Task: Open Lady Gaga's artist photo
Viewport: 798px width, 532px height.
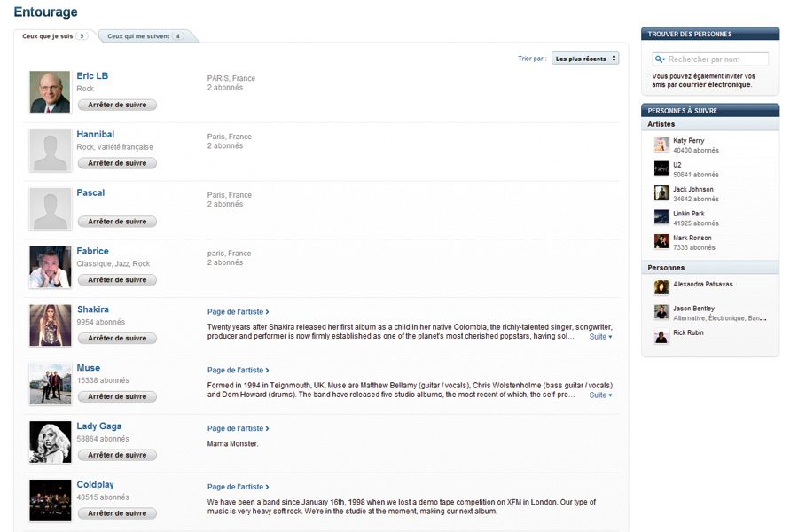Action: pyautogui.click(x=50, y=442)
